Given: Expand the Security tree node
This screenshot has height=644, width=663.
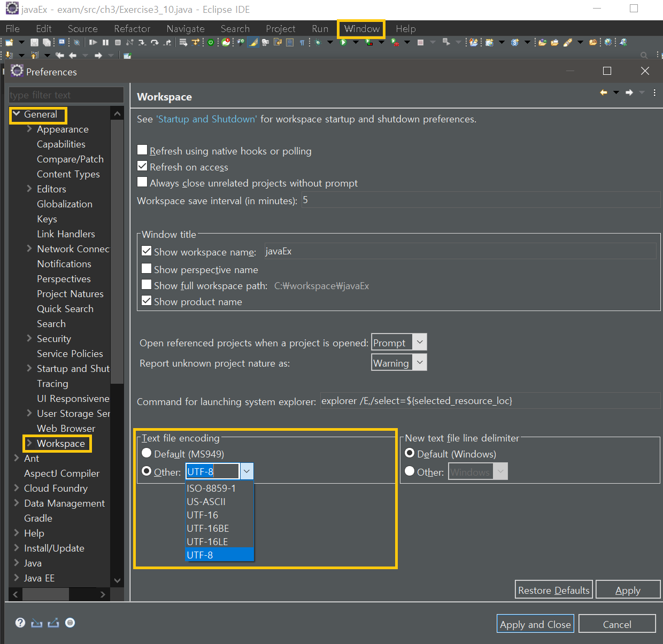Looking at the screenshot, I should (29, 338).
